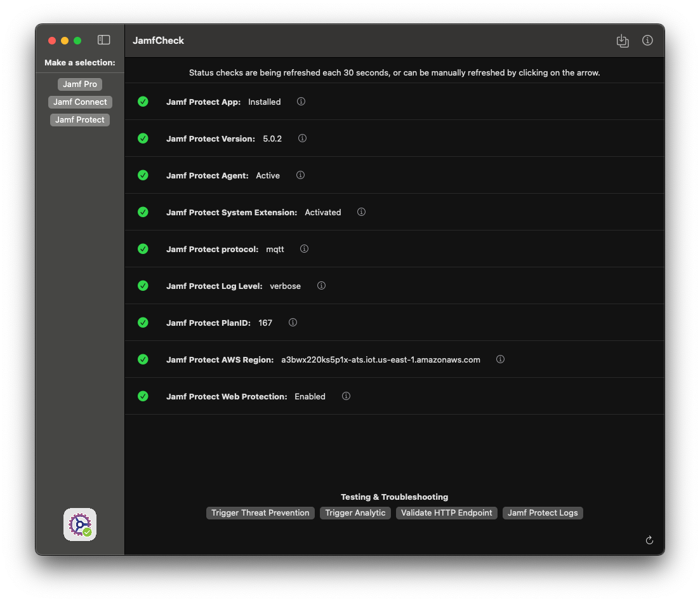The height and width of the screenshot is (602, 700).
Task: Click the PlanID value 167
Action: point(265,323)
